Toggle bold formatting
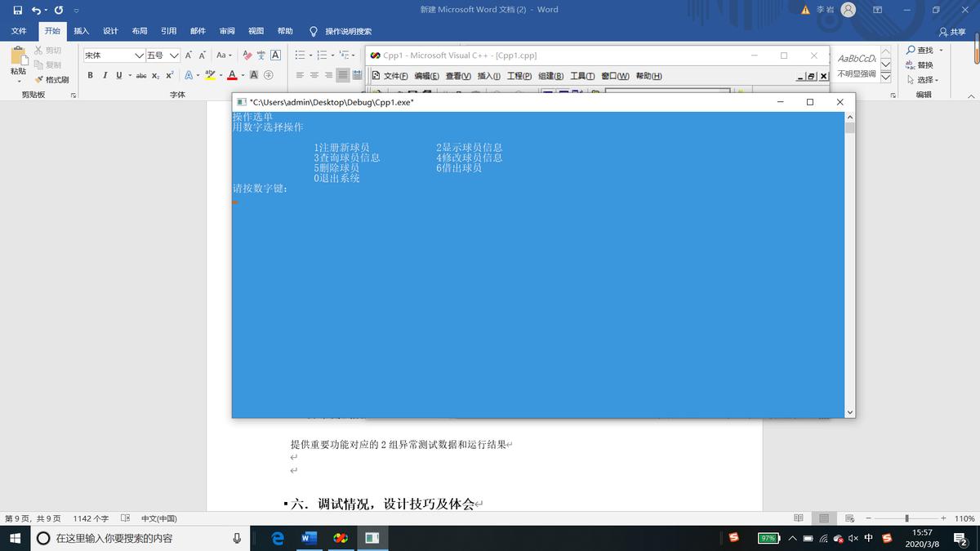Screen dimensions: 980x551 pyautogui.click(x=90, y=75)
